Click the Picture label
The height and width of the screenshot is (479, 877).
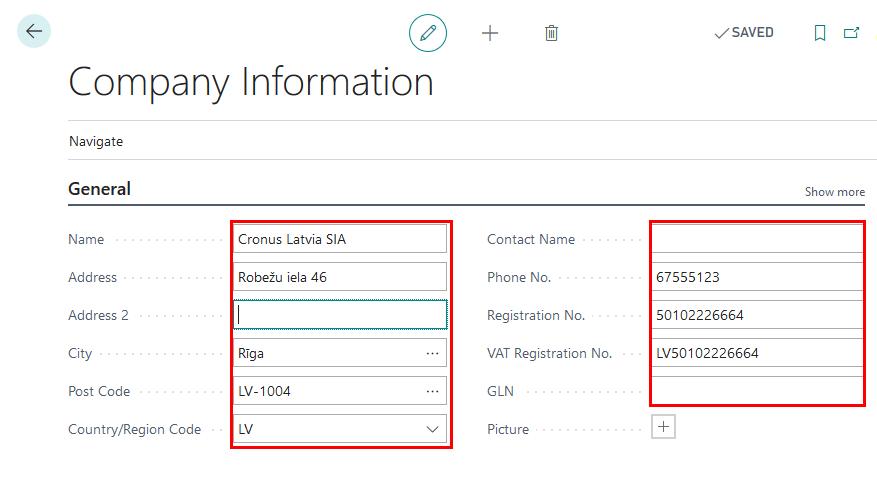click(508, 429)
